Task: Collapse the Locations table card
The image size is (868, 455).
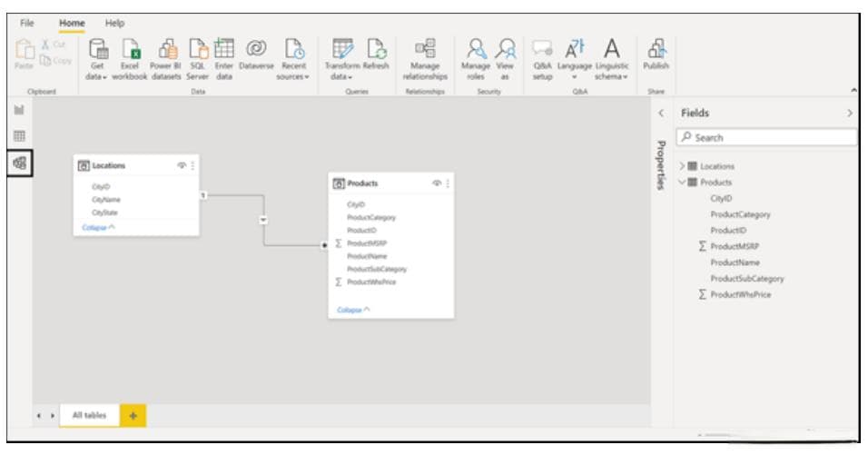Action: click(98, 227)
